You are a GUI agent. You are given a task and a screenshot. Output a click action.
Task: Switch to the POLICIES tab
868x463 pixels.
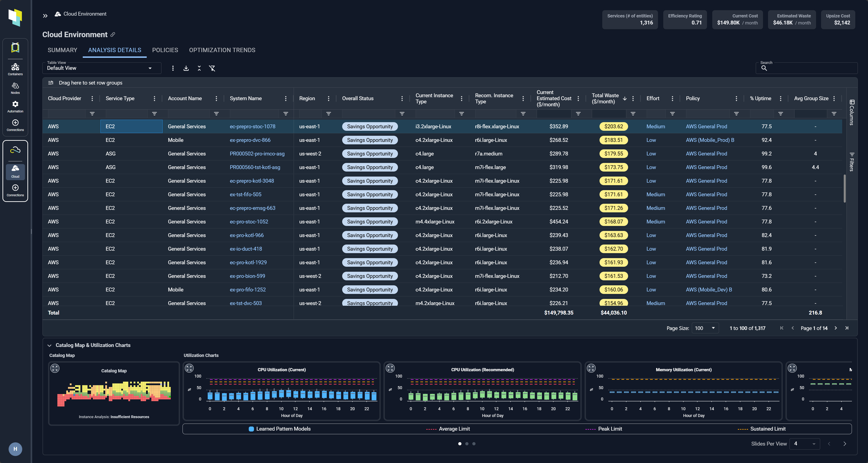click(165, 50)
